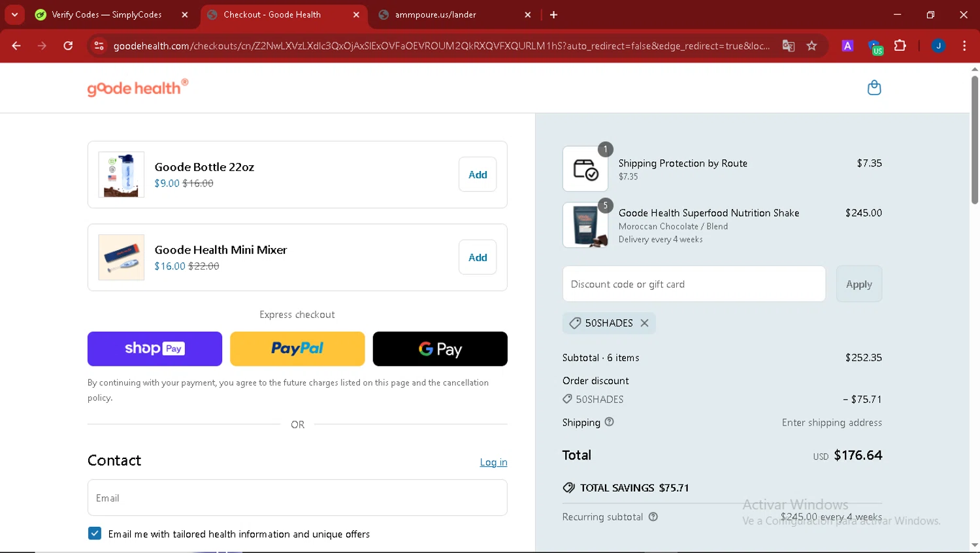The height and width of the screenshot is (553, 980).
Task: View site information icon
Action: (x=99, y=46)
